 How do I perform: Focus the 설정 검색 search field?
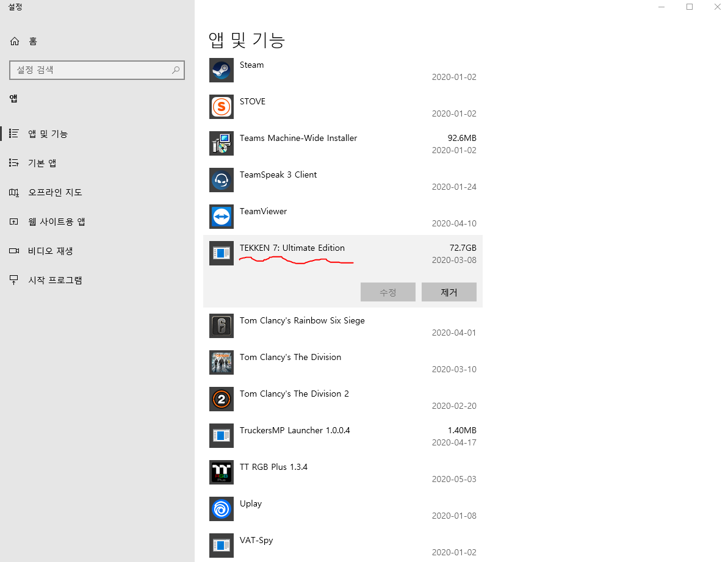pyautogui.click(x=97, y=70)
